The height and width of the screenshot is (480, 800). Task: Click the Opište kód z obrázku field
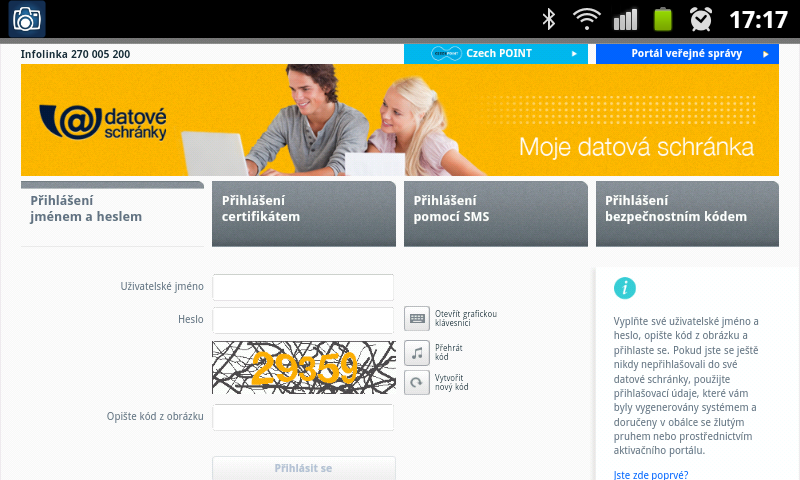click(303, 417)
